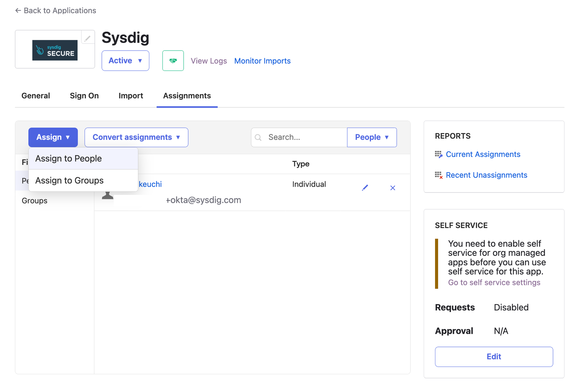Open the assigned user's name link
The width and height of the screenshot is (577, 392).
[150, 184]
